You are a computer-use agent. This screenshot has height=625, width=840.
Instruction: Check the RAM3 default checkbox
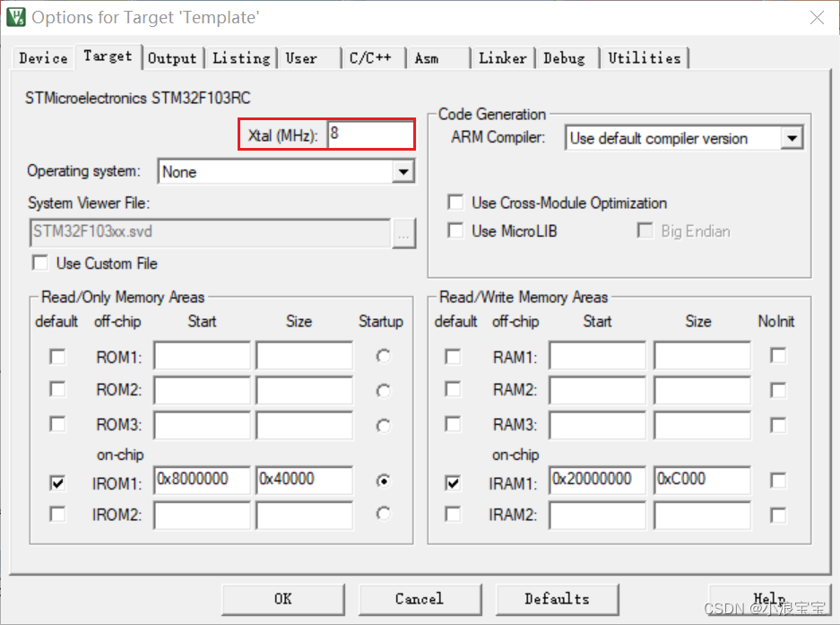point(453,424)
